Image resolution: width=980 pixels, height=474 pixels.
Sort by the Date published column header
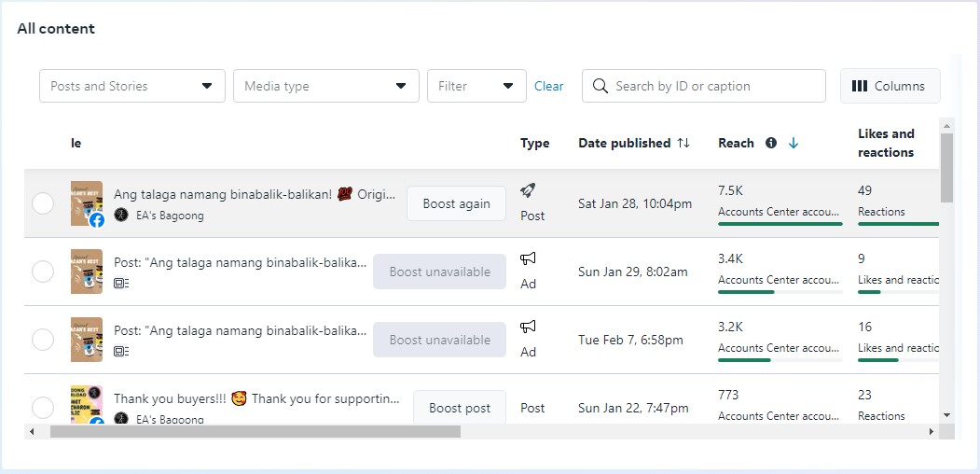point(624,143)
